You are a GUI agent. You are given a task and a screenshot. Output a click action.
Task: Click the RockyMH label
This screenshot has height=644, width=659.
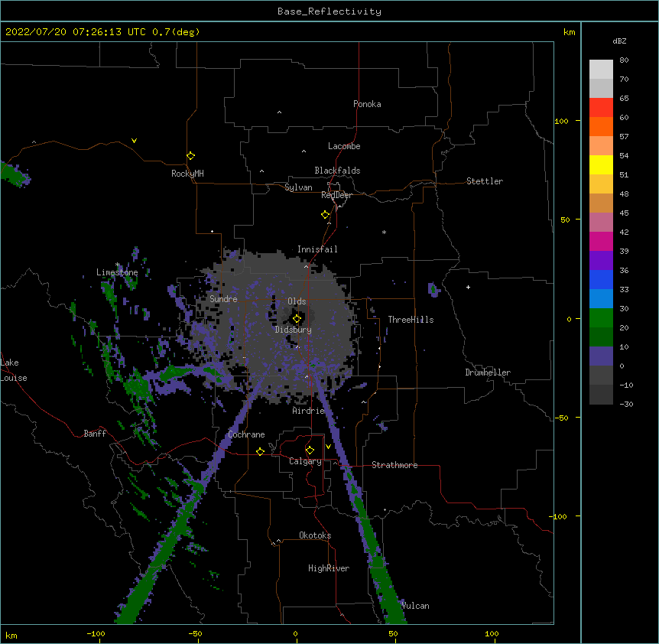(x=187, y=174)
